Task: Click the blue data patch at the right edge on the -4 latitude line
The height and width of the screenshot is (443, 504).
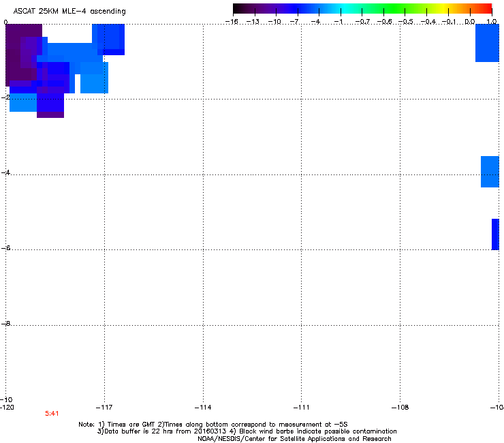Action: 490,172
